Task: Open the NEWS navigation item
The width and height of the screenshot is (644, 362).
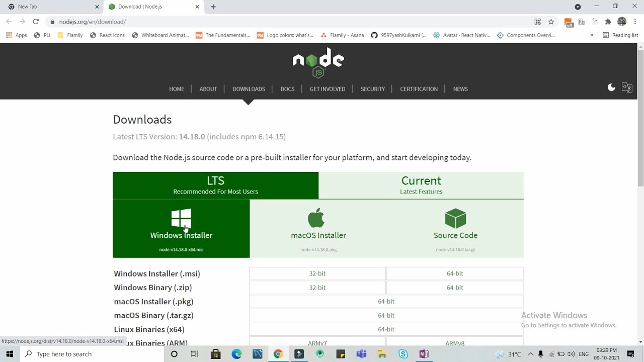Action: point(460,89)
